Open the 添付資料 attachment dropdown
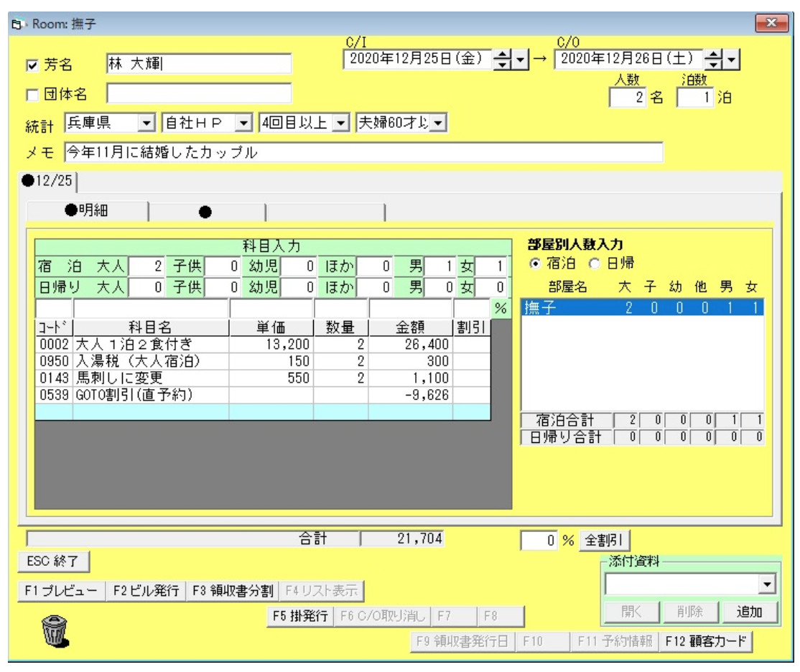This screenshot has height=672, width=800. point(768,586)
